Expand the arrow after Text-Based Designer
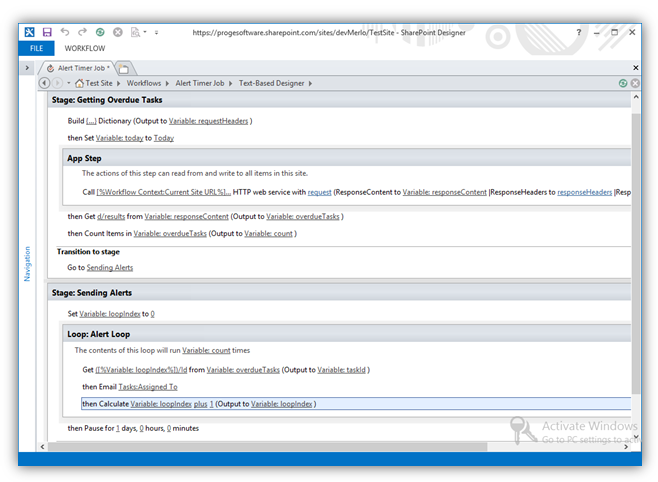 310,83
